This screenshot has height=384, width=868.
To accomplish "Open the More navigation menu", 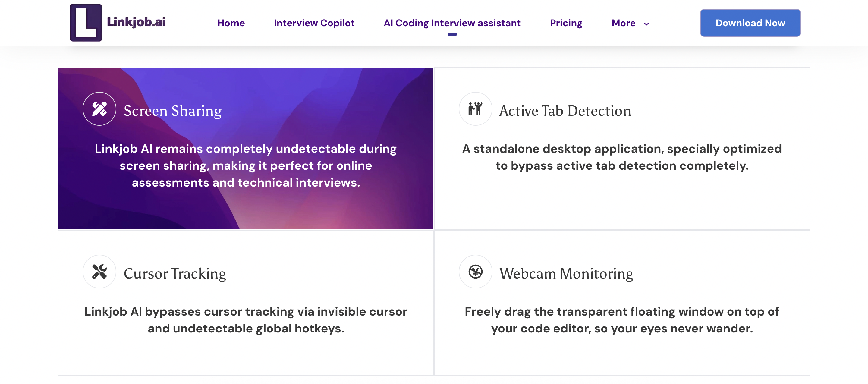I will point(623,23).
